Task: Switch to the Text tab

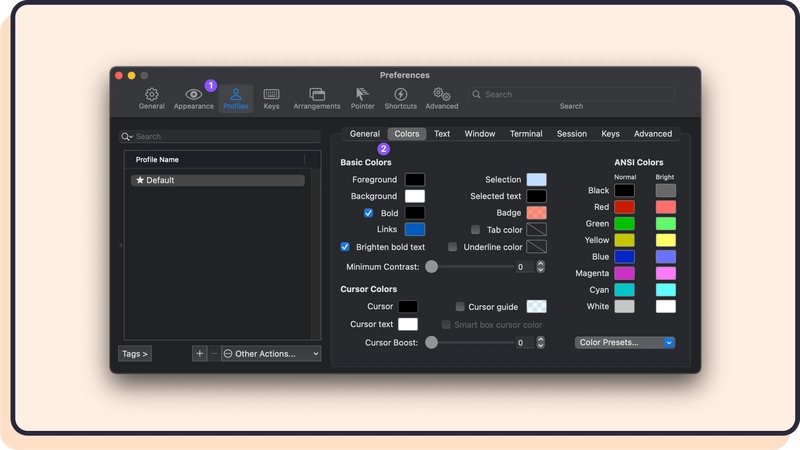Action: click(442, 134)
